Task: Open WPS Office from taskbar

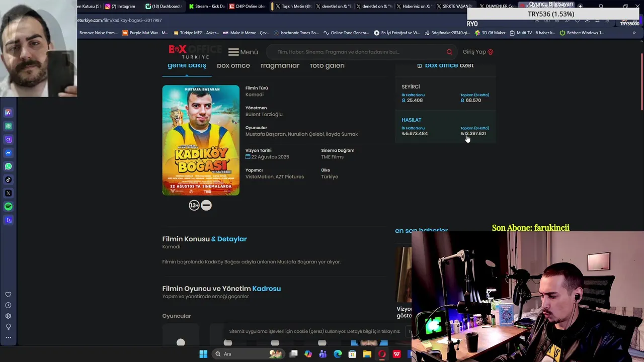Action: coord(396,354)
